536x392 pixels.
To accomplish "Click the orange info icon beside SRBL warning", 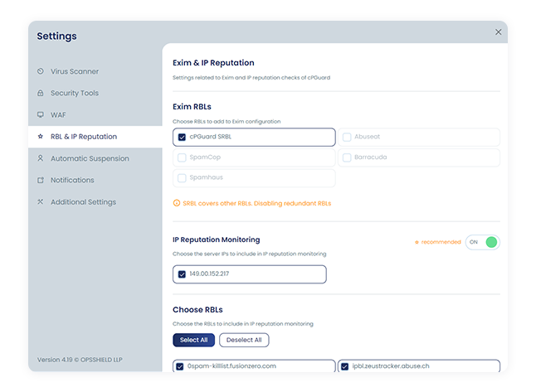I will (177, 203).
